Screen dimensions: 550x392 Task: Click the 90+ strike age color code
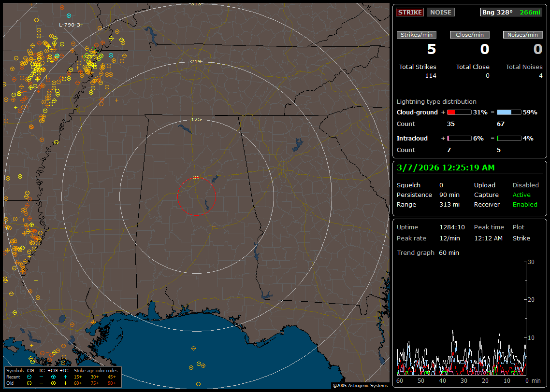click(x=112, y=383)
